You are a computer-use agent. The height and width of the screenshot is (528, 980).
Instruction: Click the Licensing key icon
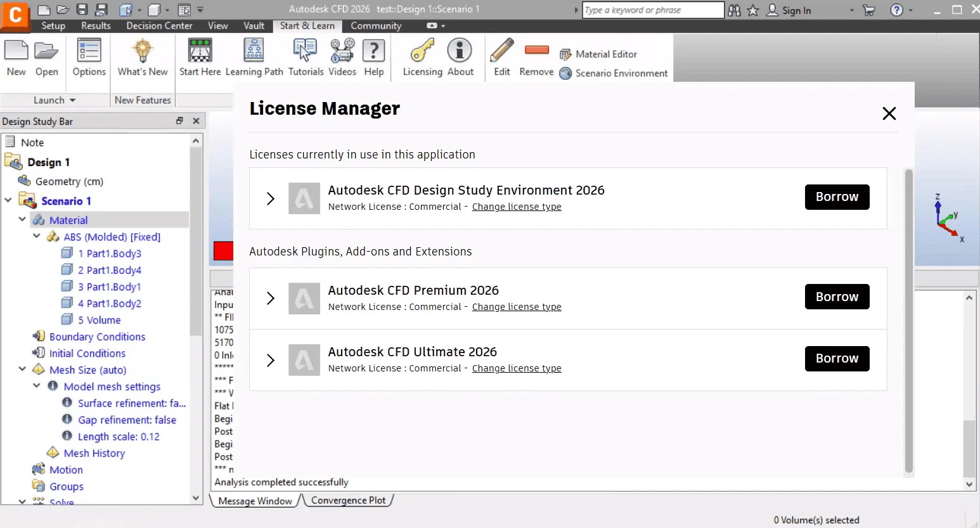(422, 51)
